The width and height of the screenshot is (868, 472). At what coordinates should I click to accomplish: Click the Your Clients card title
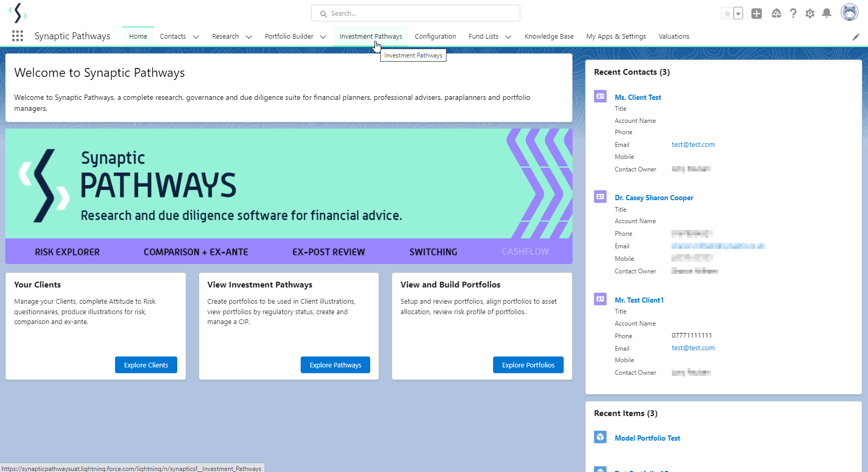point(38,285)
